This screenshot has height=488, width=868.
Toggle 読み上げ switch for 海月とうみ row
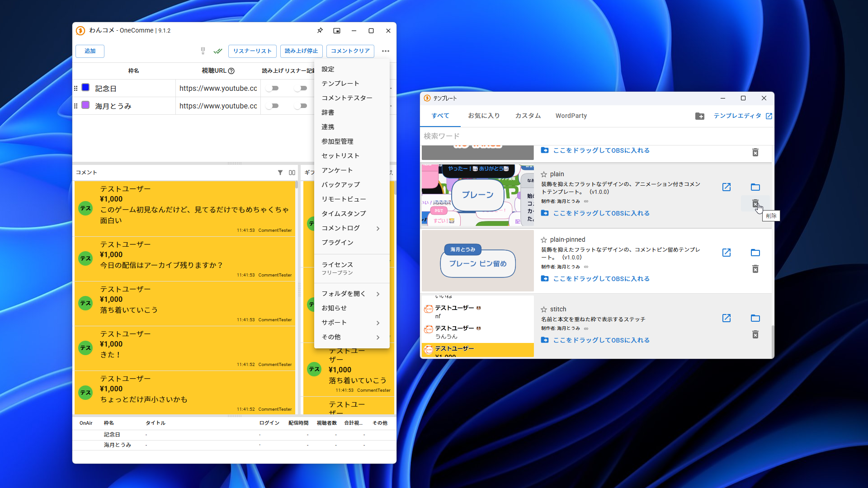pos(272,106)
